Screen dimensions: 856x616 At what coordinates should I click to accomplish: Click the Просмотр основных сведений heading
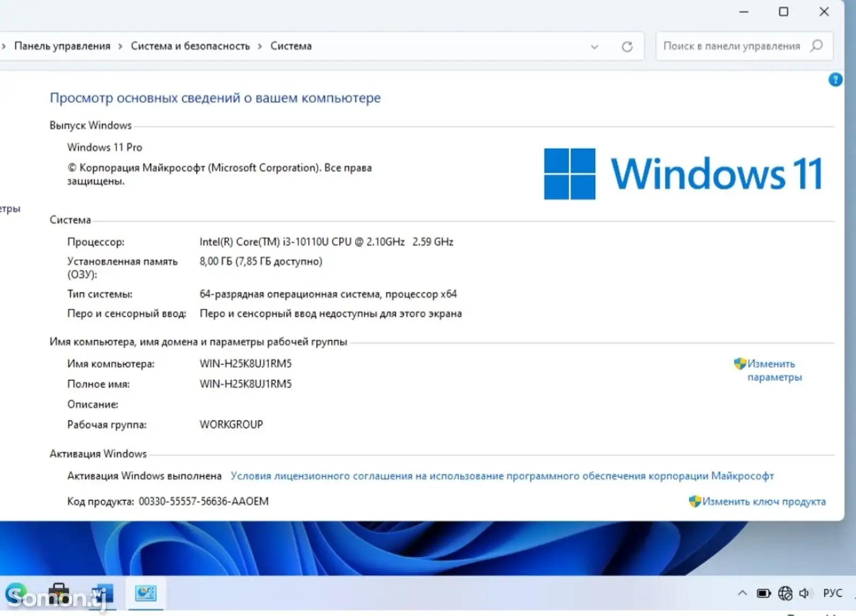tap(215, 98)
